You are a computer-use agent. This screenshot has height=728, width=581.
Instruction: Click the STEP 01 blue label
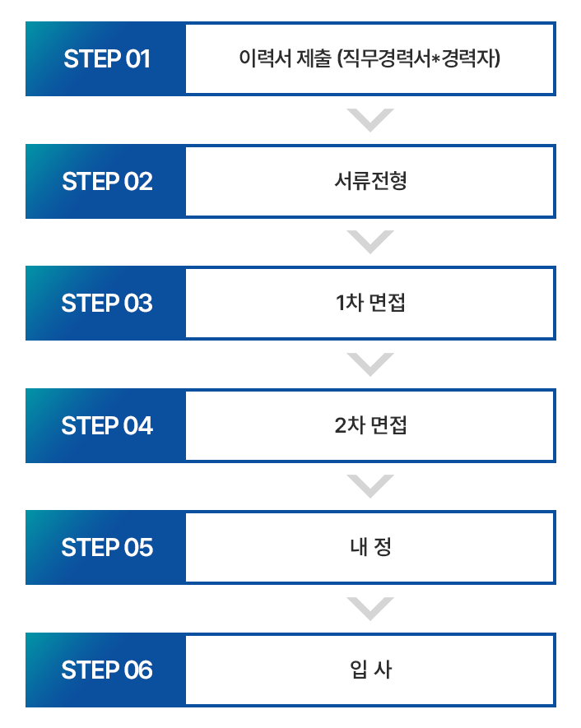(105, 59)
